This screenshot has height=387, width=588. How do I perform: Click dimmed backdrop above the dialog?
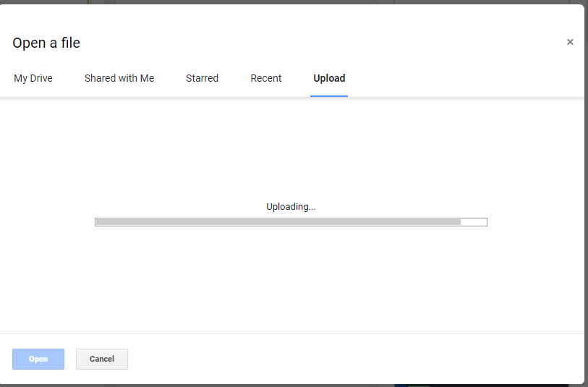pyautogui.click(x=289, y=1)
